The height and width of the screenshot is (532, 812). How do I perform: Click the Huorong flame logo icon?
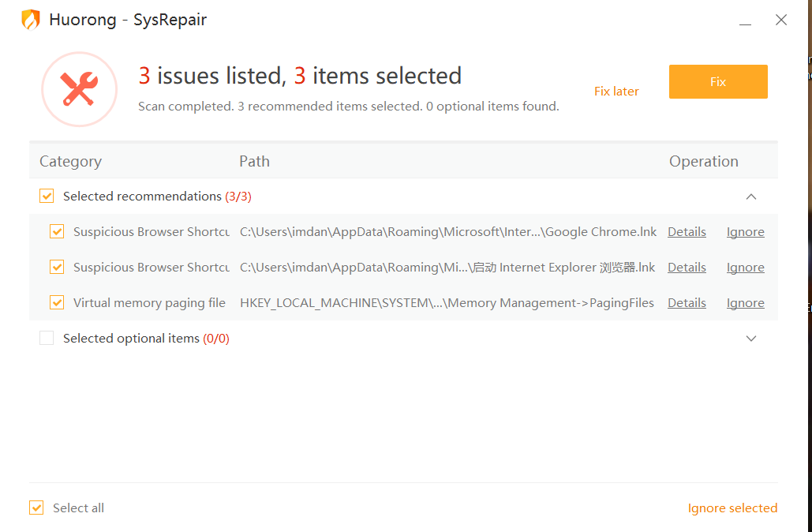(31, 19)
